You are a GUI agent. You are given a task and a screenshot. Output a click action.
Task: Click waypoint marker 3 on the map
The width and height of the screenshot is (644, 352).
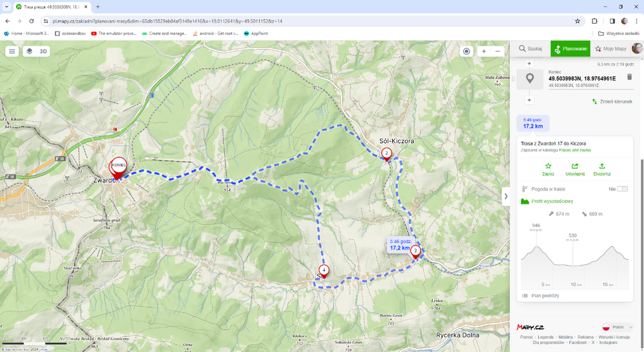415,251
